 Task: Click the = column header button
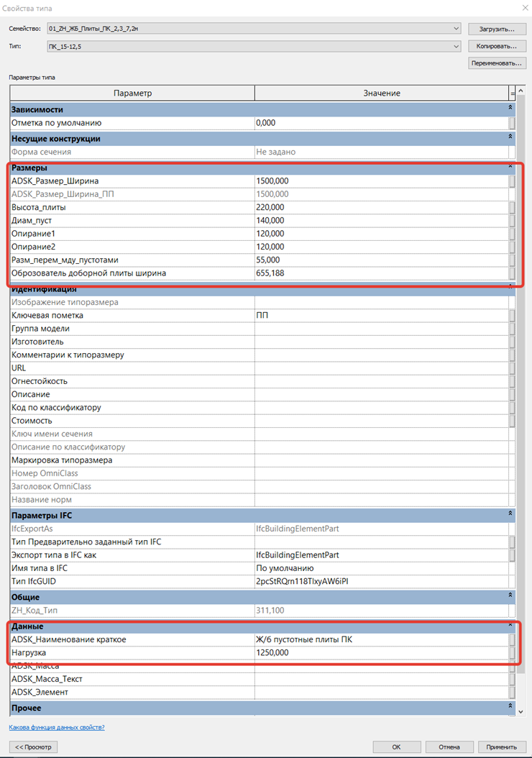pos(512,93)
